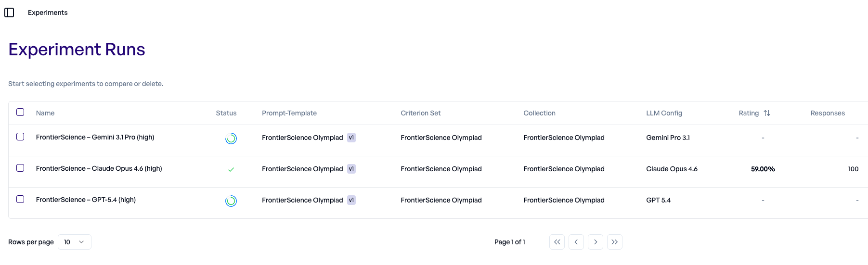Image resolution: width=868 pixels, height=265 pixels.
Task: Click the Gemini 3.1 Pro run's spinner status icon
Action: (x=231, y=139)
